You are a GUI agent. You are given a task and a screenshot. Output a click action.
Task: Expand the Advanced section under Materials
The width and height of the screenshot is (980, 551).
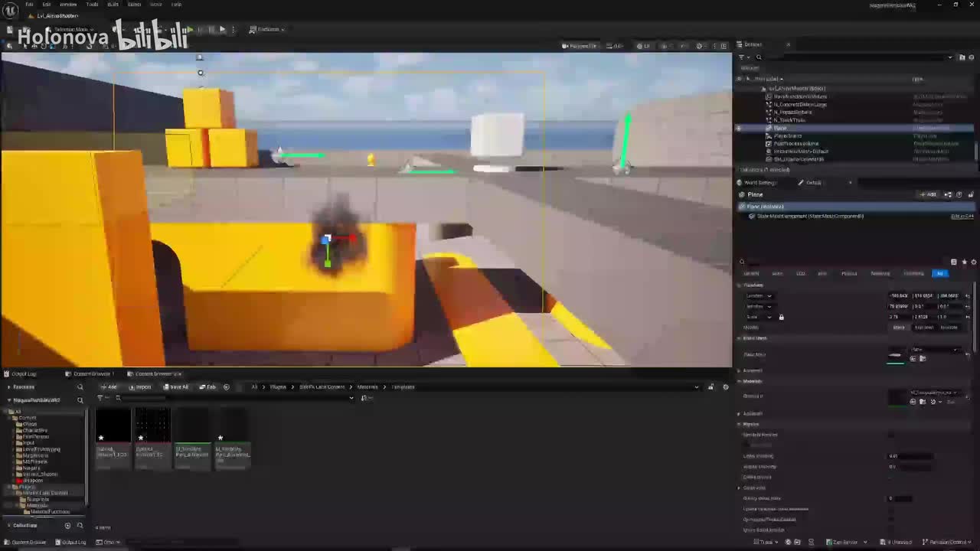coord(740,413)
